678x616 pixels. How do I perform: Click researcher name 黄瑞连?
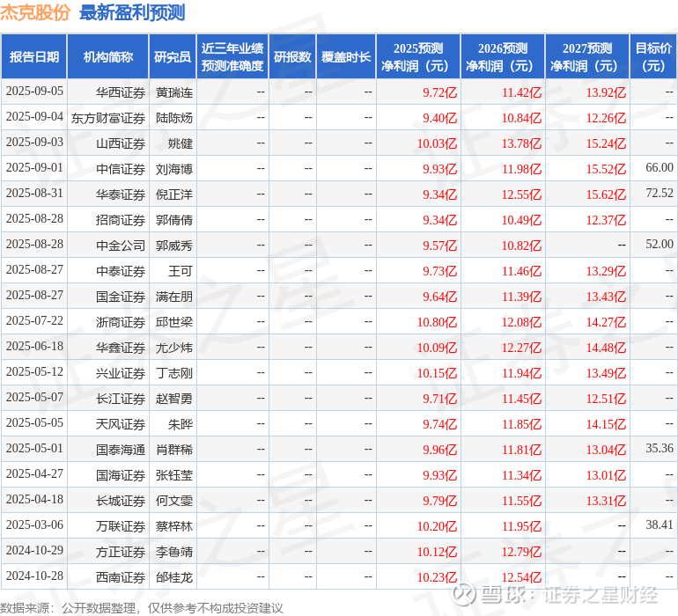(174, 92)
